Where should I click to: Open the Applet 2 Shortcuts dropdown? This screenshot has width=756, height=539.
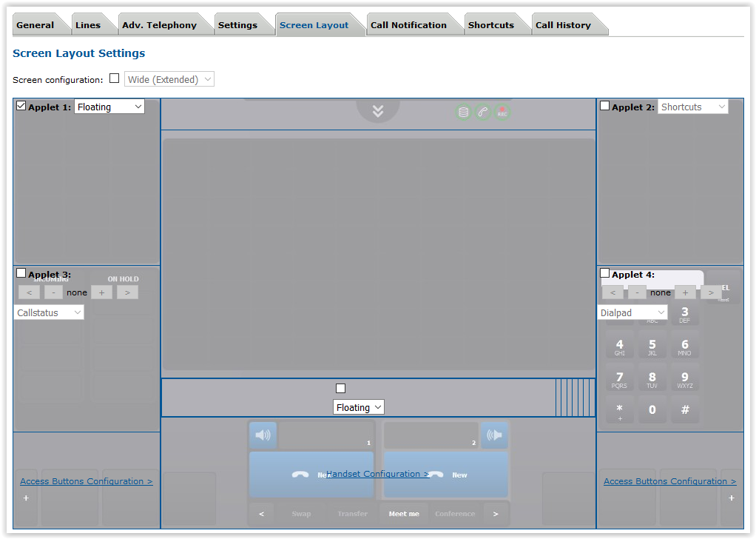click(x=693, y=107)
